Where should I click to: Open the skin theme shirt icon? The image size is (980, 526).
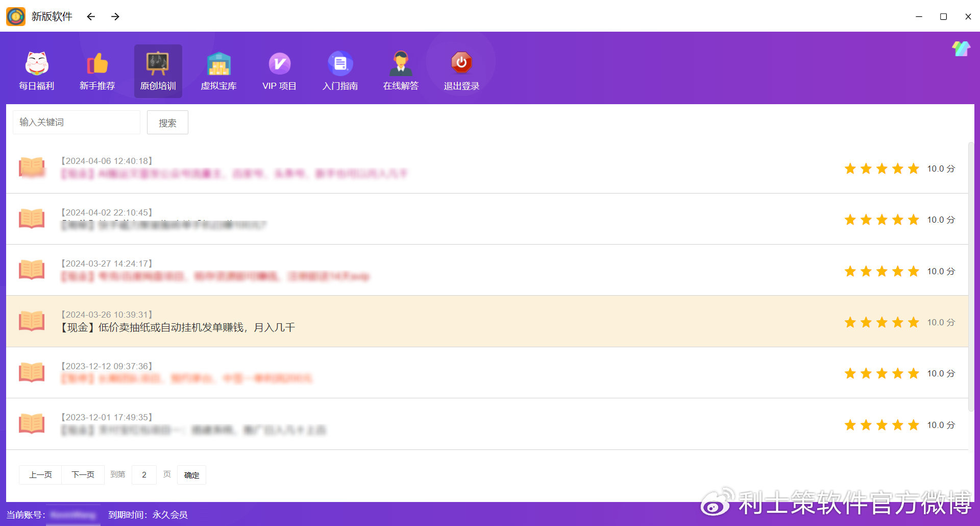click(x=961, y=49)
